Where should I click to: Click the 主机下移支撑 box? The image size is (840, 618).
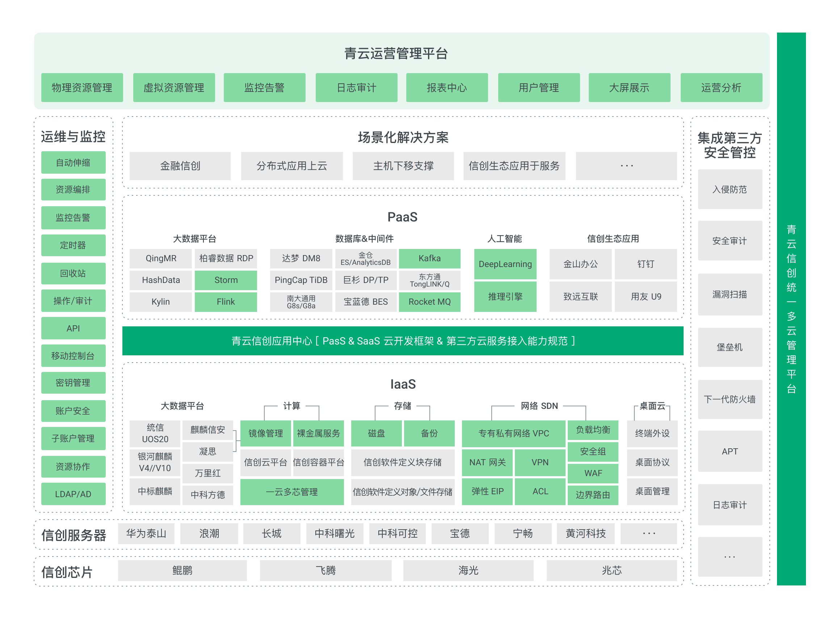click(403, 166)
